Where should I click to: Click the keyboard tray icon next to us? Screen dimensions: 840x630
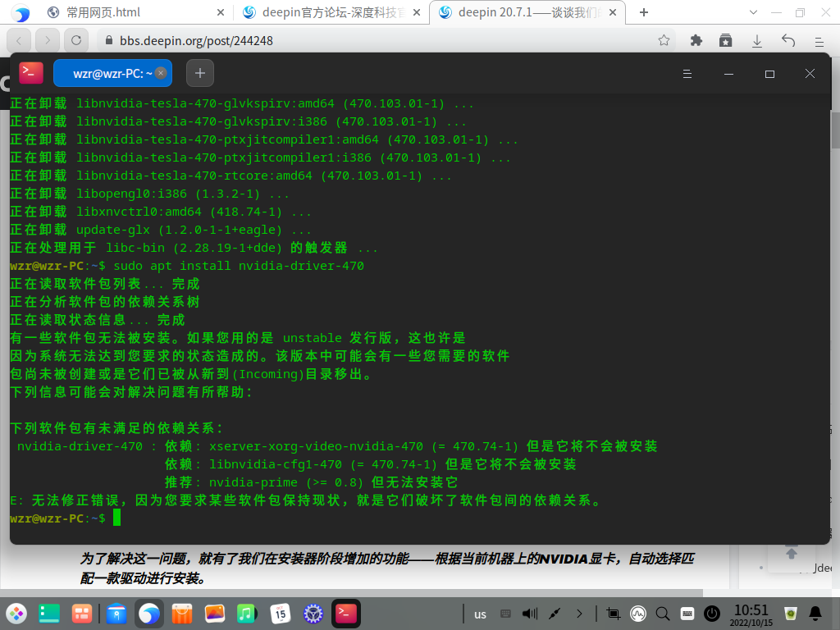click(505, 614)
